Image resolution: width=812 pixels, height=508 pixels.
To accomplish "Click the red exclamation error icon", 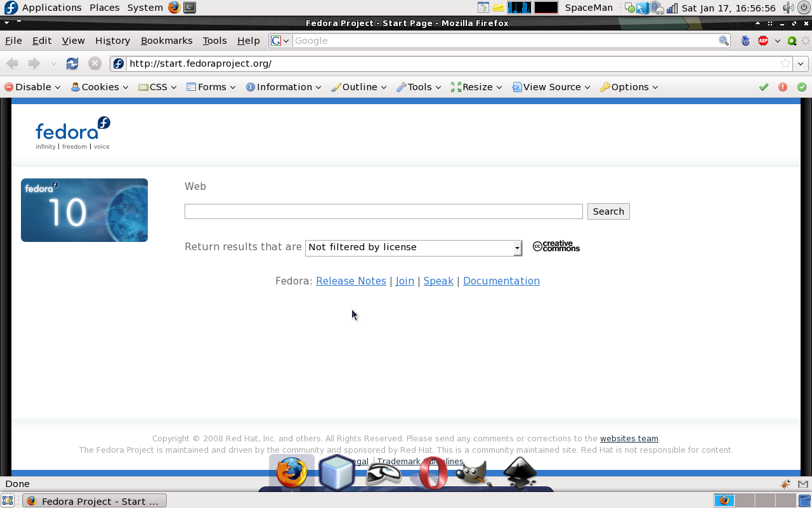I will pyautogui.click(x=783, y=87).
